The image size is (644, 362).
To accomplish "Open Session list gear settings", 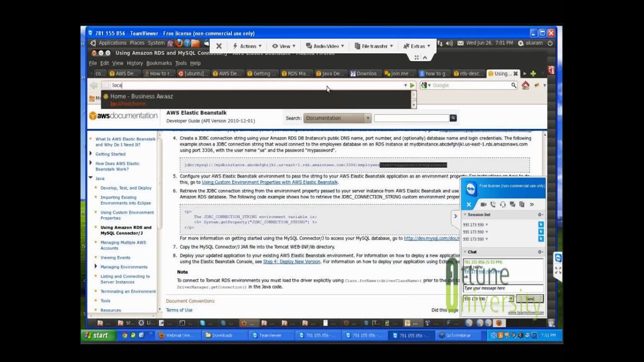I will tap(540, 215).
